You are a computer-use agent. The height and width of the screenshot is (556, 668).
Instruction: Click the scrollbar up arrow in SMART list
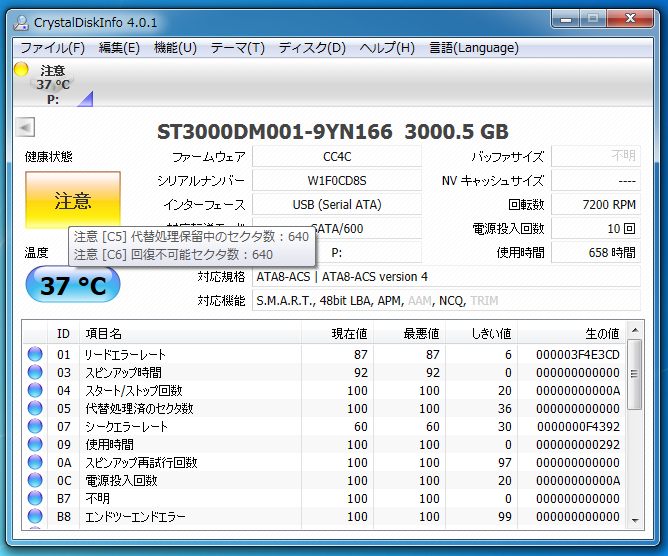[635, 330]
